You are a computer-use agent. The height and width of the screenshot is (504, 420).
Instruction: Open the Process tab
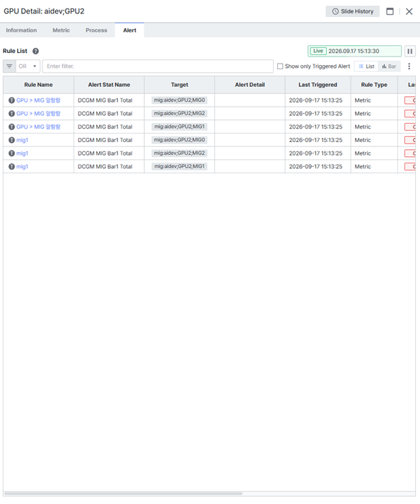(96, 30)
